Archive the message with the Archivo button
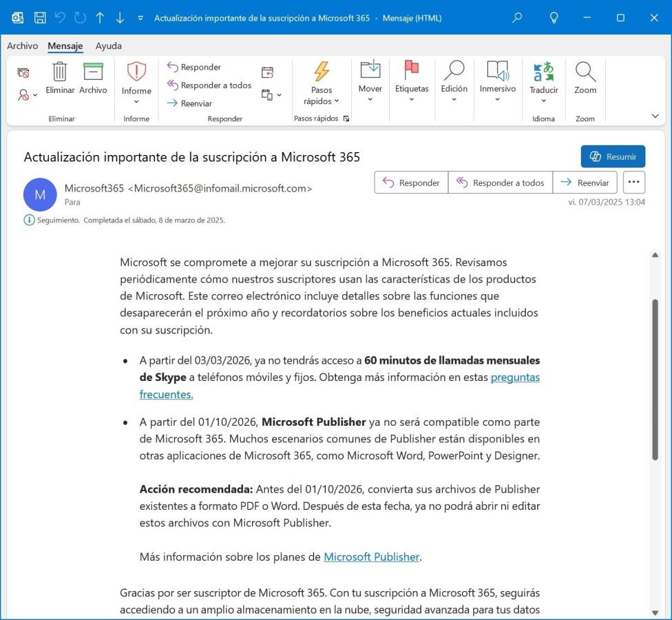Image resolution: width=672 pixels, height=620 pixels. (93, 72)
